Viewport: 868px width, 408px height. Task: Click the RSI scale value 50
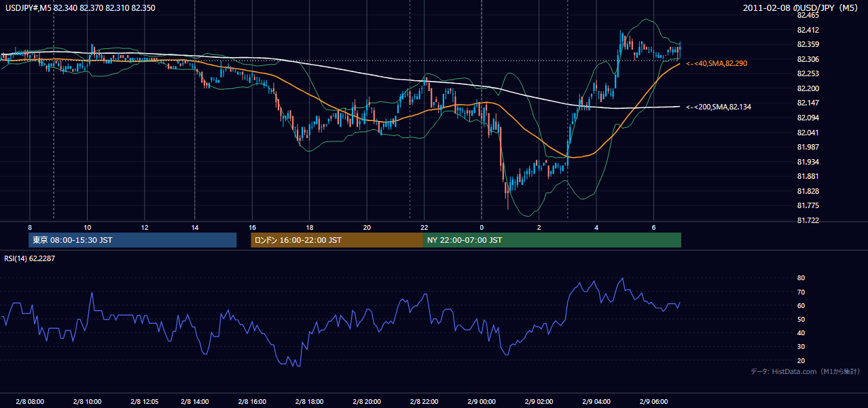[x=801, y=319]
